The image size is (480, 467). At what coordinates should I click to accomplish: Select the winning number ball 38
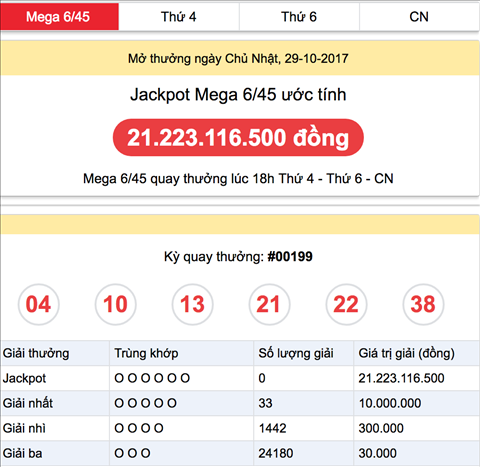pyautogui.click(x=423, y=304)
